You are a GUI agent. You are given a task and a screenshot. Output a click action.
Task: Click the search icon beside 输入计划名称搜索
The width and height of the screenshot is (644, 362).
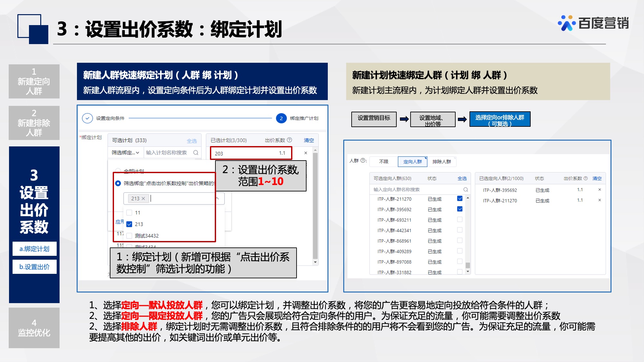click(x=196, y=153)
